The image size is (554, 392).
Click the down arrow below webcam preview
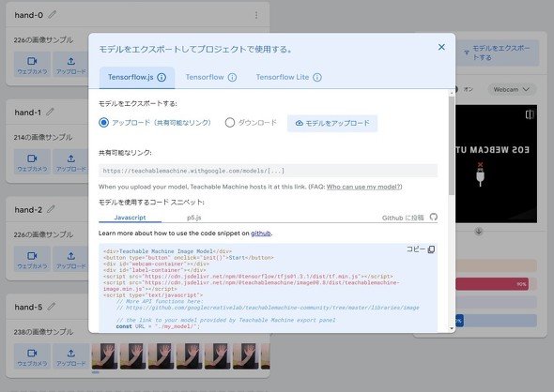click(x=479, y=232)
